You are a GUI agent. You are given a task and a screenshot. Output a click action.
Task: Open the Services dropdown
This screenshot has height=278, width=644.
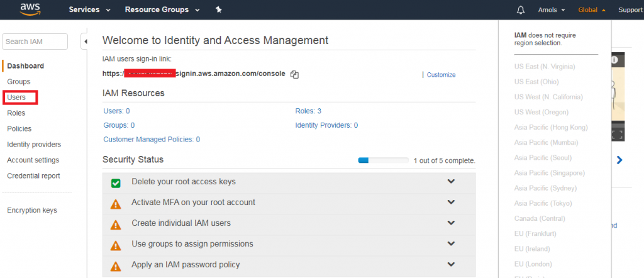pos(89,10)
